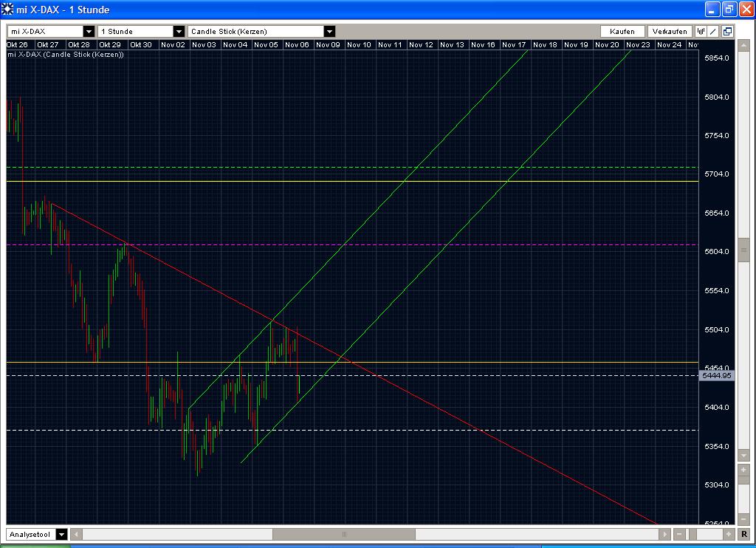Image resolution: width=756 pixels, height=548 pixels.
Task: Click the Nov 17 date label
Action: click(514, 44)
